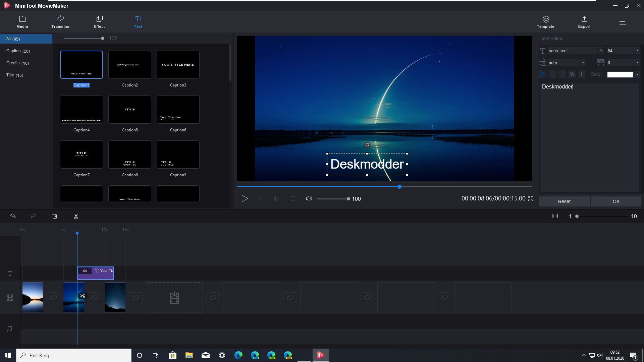This screenshot has height=362, width=644.
Task: Confirm text edits with OK
Action: pyautogui.click(x=616, y=201)
